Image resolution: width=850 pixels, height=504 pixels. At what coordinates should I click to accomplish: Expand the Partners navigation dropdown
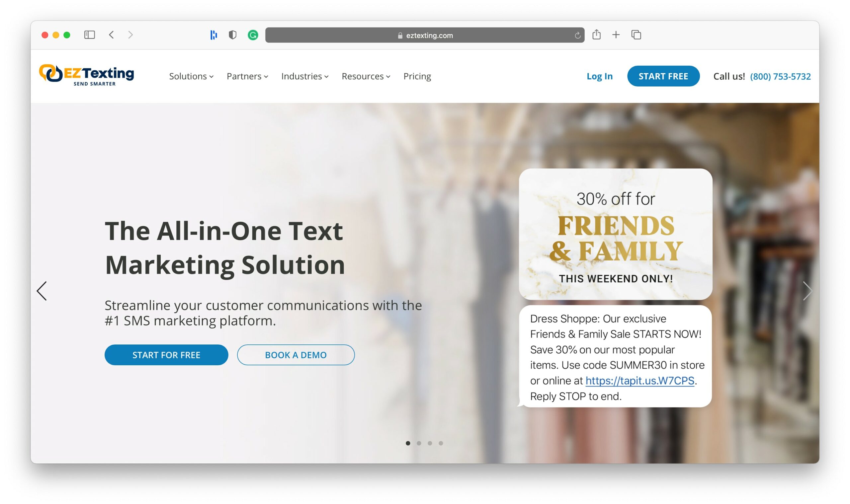[x=247, y=76]
